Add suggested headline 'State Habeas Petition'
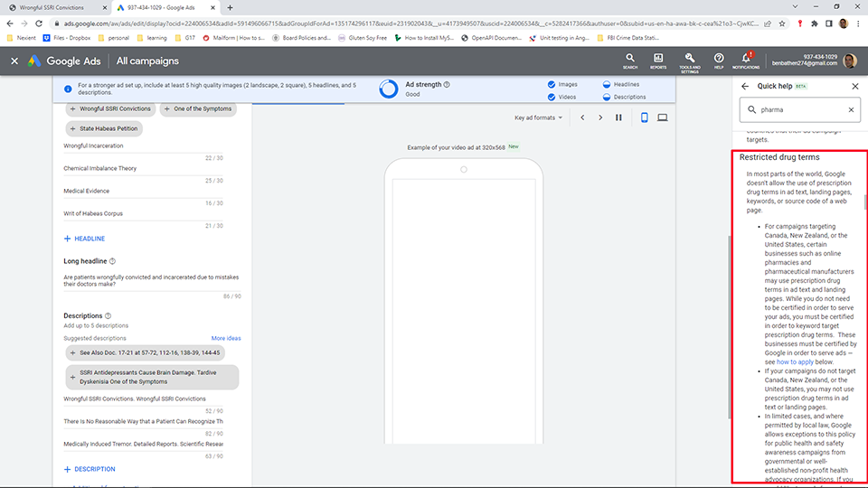Viewport: 868px width, 488px height. 102,128
